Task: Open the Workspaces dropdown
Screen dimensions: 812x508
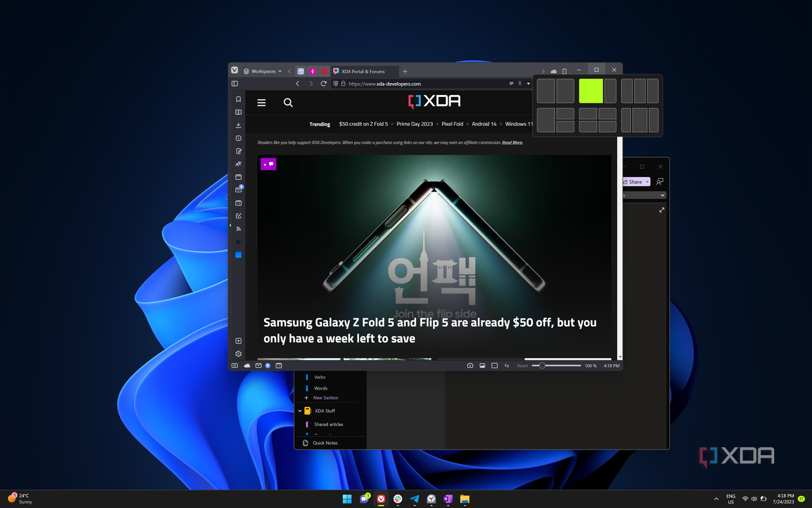Action: click(263, 71)
